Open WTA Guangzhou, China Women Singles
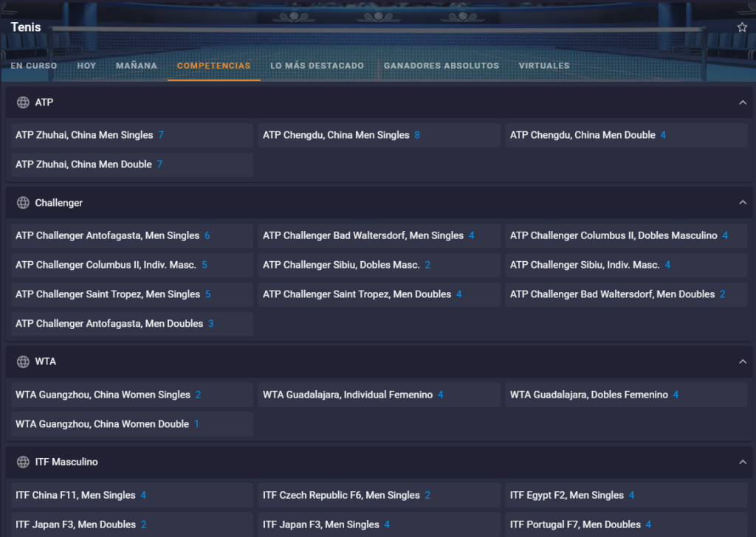The height and width of the screenshot is (537, 756). 131,395
